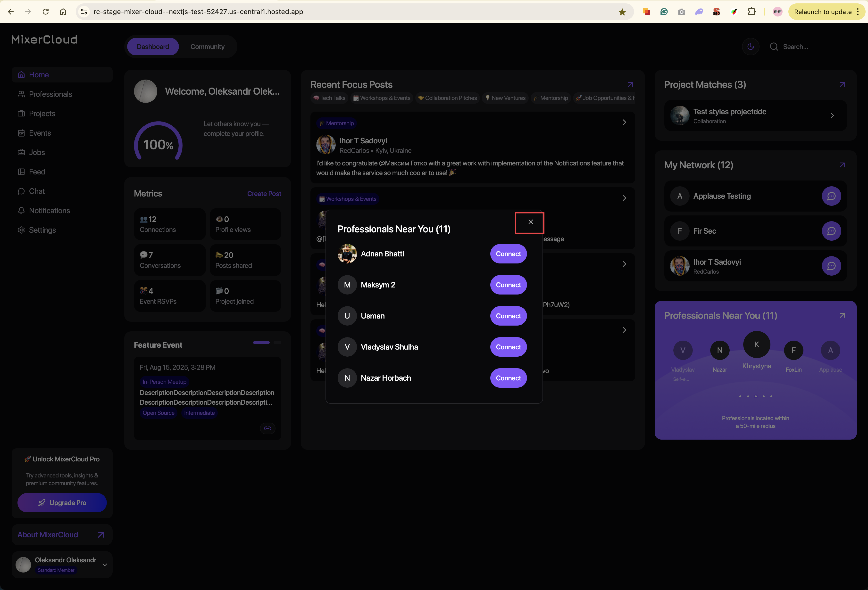Expand the Mentorship post chevron

point(624,123)
